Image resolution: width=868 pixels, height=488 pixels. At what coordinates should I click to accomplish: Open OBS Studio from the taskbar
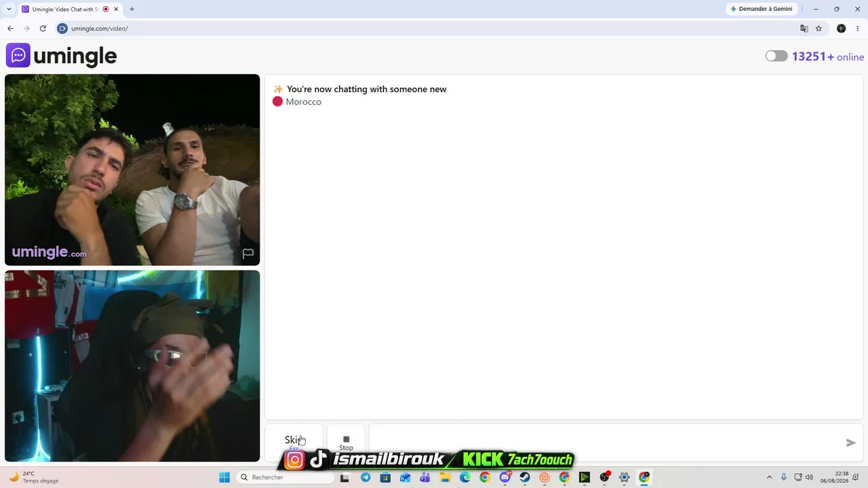click(x=604, y=477)
